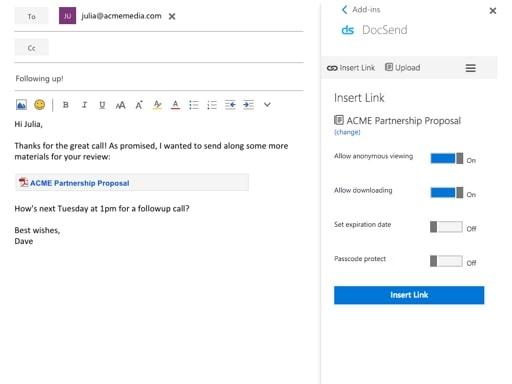Click the Hi Julia, greeting line
The width and height of the screenshot is (512, 384).
pyautogui.click(x=29, y=124)
